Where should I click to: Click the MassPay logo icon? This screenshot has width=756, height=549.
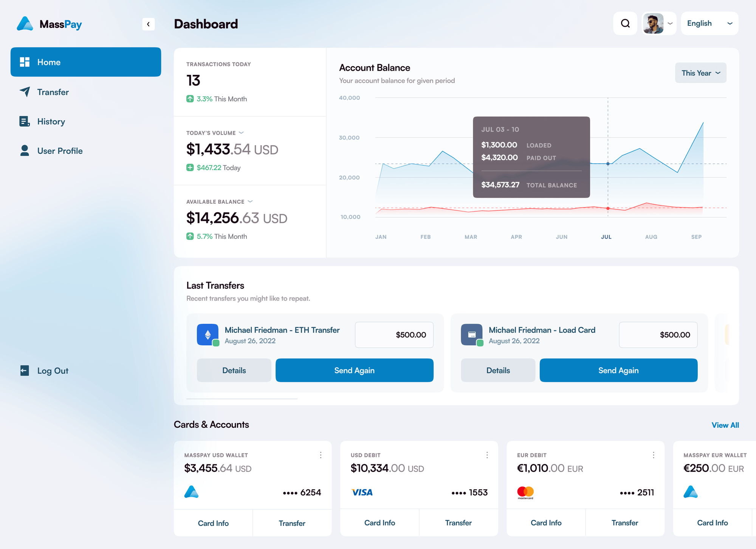[x=25, y=24]
